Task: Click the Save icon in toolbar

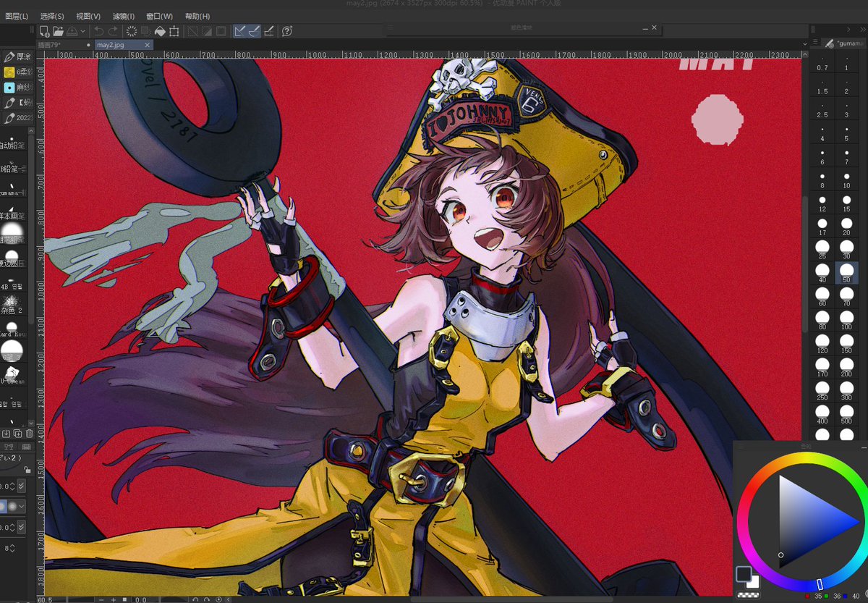Action: (x=72, y=31)
